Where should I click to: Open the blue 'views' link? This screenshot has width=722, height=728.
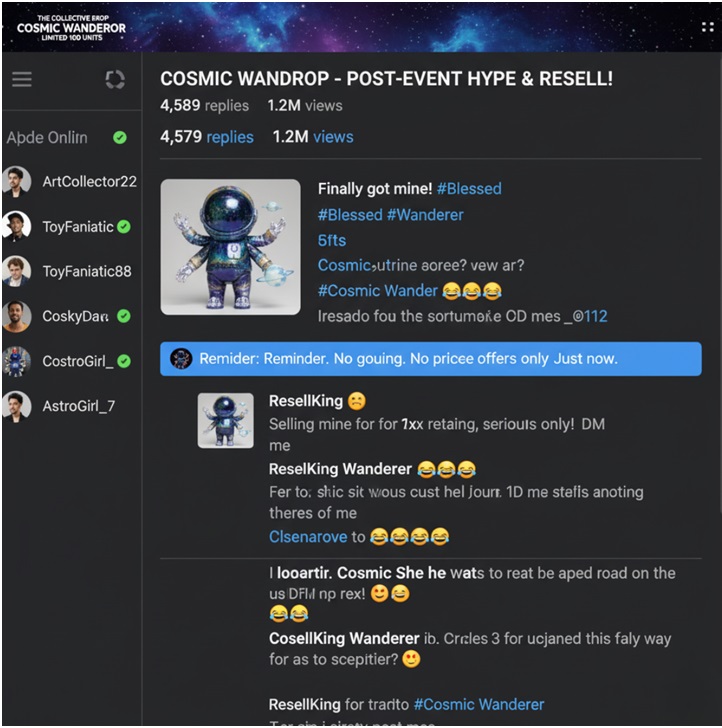333,137
